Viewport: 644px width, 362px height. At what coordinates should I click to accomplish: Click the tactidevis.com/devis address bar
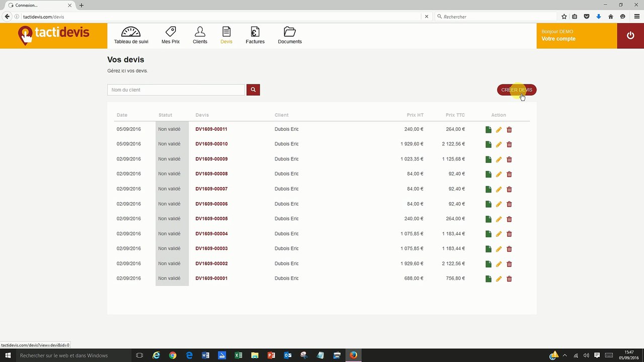pyautogui.click(x=221, y=17)
